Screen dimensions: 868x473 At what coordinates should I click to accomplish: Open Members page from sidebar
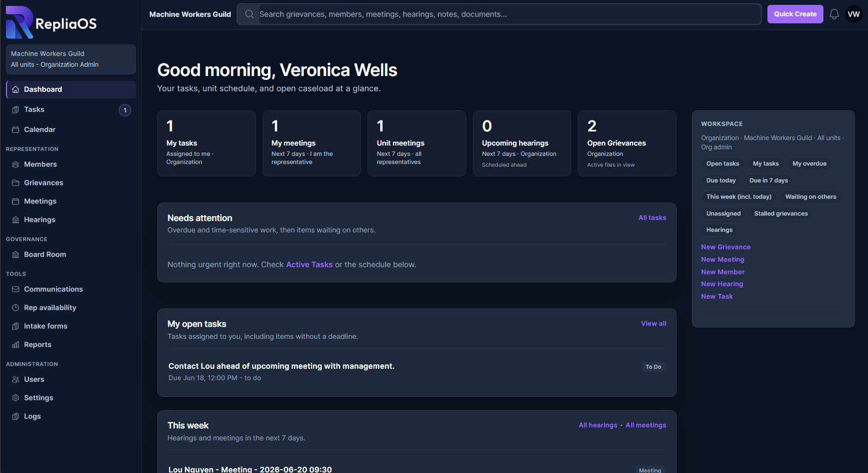tap(71, 165)
